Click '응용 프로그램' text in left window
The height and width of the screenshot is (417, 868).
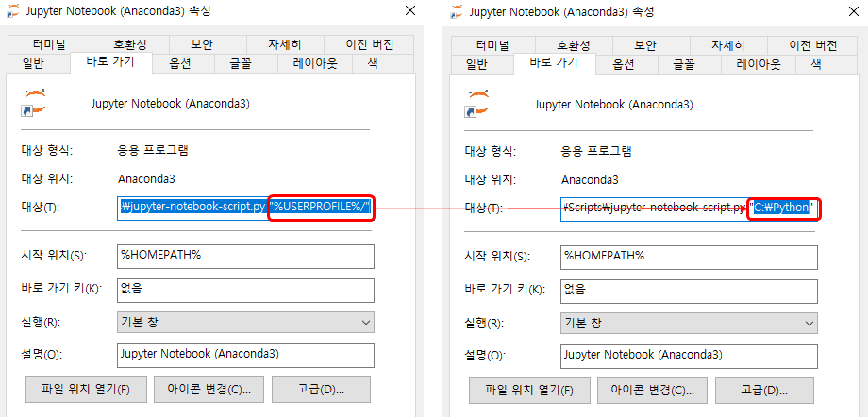pos(153,150)
